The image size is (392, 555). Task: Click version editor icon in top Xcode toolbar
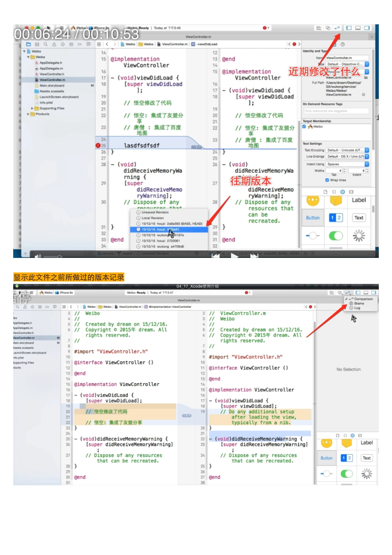pyautogui.click(x=337, y=28)
